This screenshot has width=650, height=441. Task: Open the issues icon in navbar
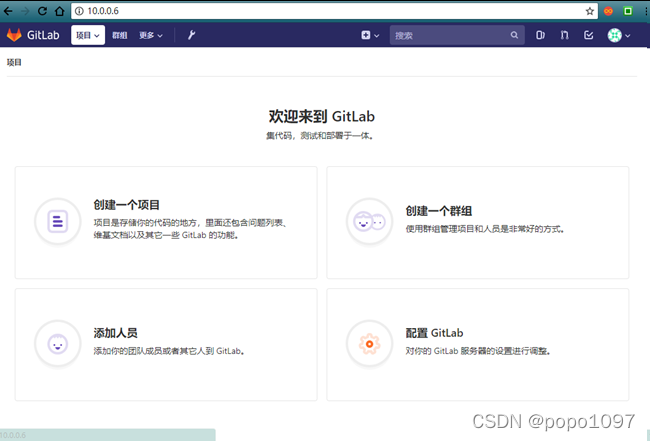click(x=540, y=35)
